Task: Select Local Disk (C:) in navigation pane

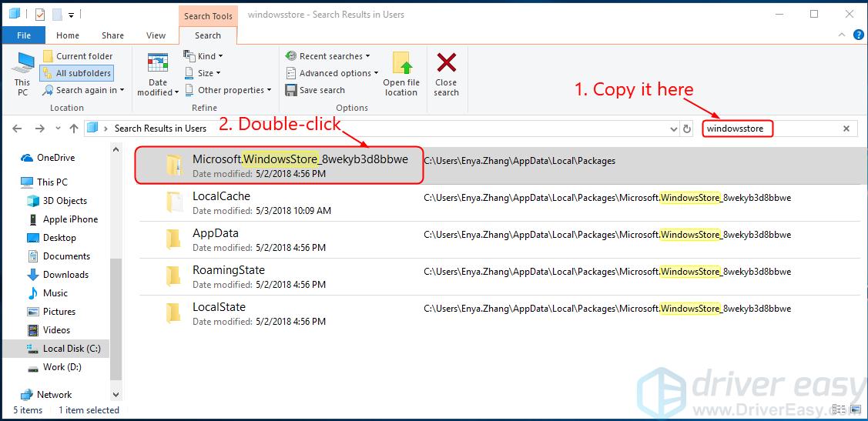Action: coord(56,349)
